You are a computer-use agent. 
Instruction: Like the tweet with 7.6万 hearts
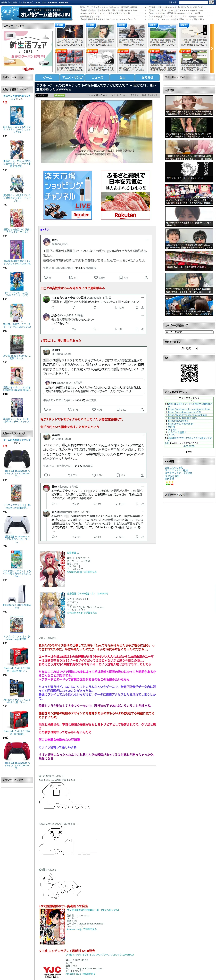[94, 410]
